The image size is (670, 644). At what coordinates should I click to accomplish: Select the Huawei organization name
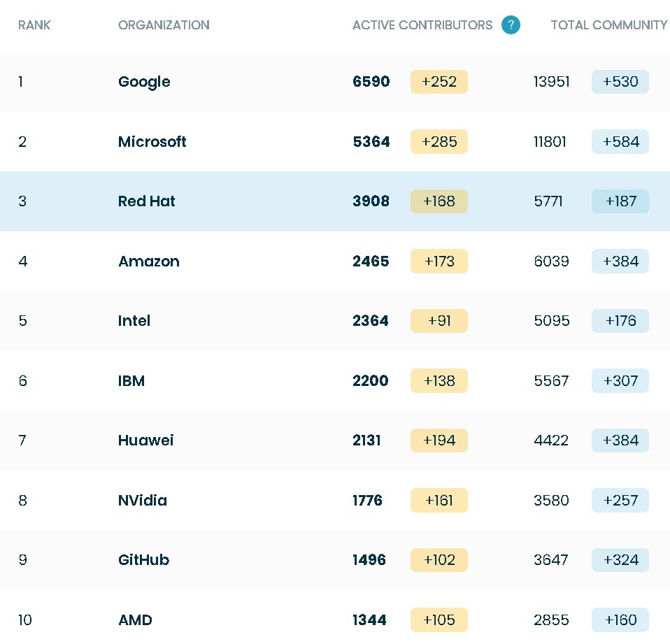click(145, 441)
